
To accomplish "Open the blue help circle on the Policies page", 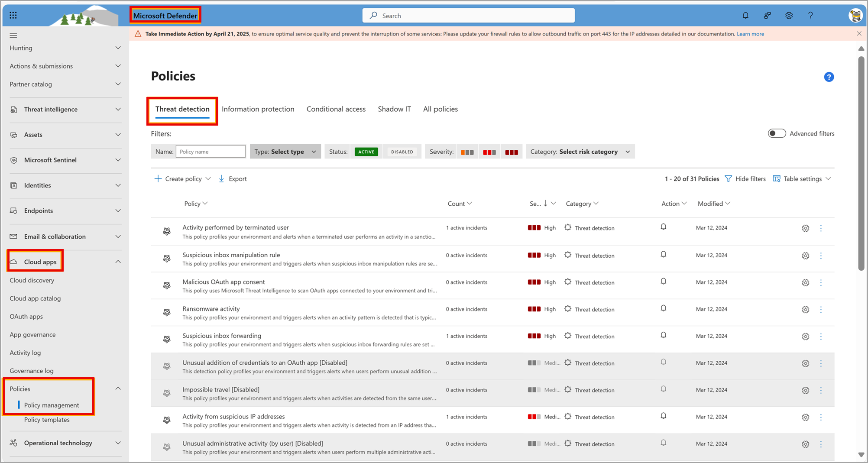I will [x=829, y=77].
